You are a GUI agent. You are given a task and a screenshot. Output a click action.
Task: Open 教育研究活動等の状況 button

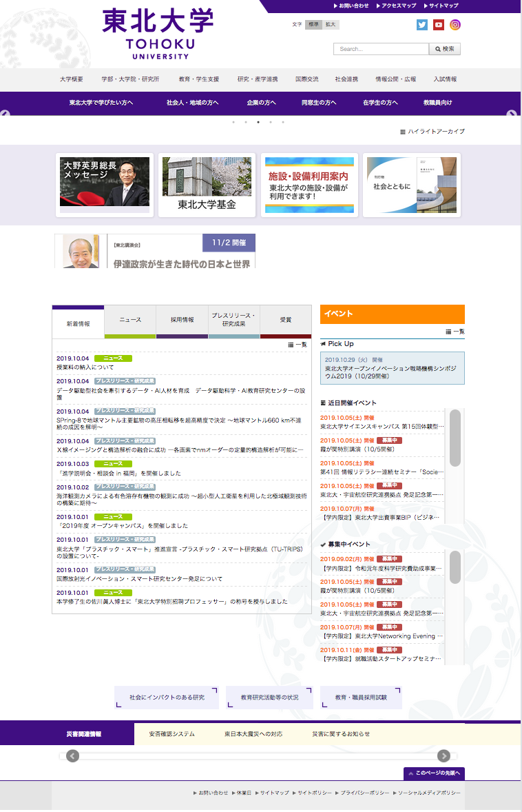point(269,698)
